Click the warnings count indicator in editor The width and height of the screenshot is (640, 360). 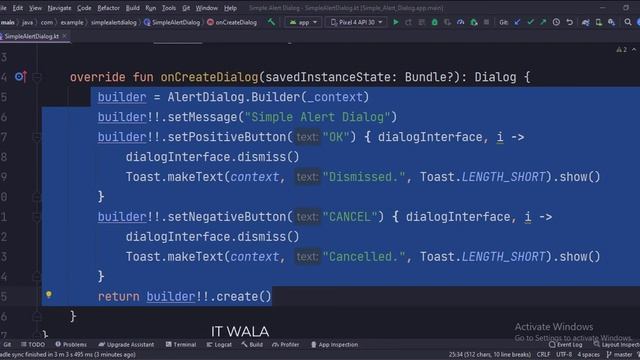622,49
